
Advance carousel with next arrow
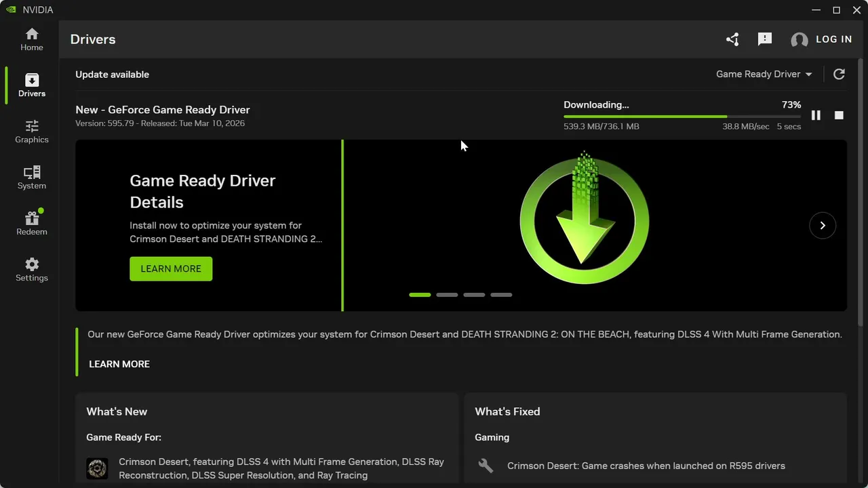(x=823, y=225)
